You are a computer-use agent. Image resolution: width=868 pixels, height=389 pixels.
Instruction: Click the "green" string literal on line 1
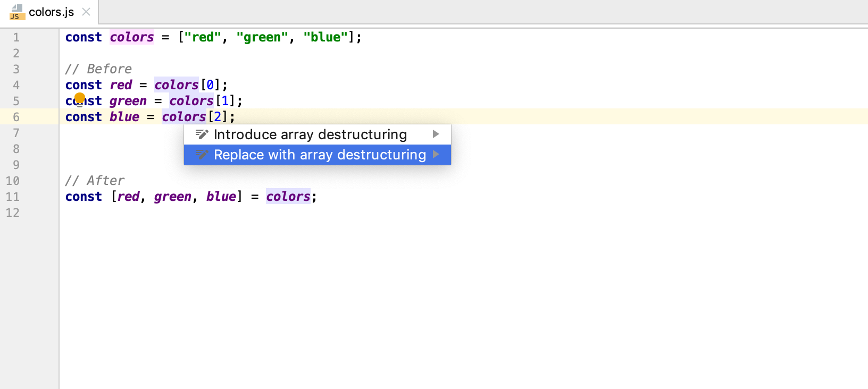click(262, 37)
